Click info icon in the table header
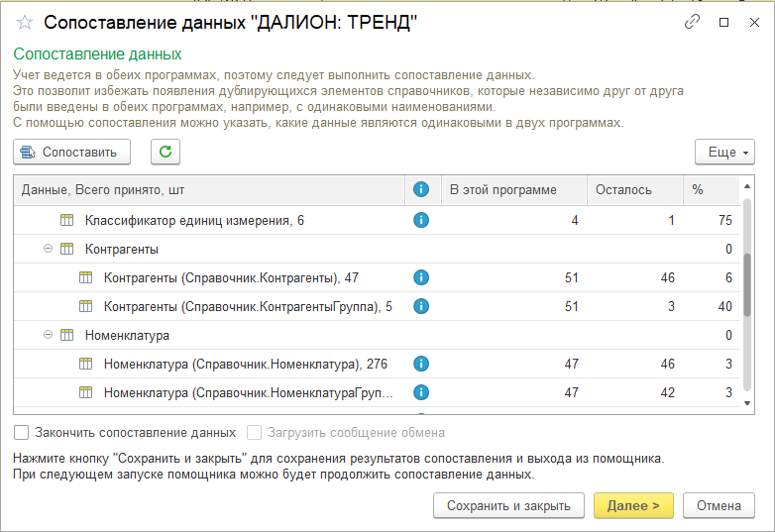This screenshot has width=775, height=532. [x=420, y=190]
